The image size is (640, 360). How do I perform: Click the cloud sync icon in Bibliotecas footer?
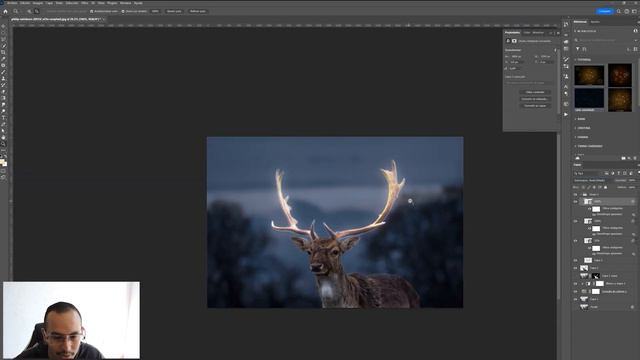pos(578,158)
